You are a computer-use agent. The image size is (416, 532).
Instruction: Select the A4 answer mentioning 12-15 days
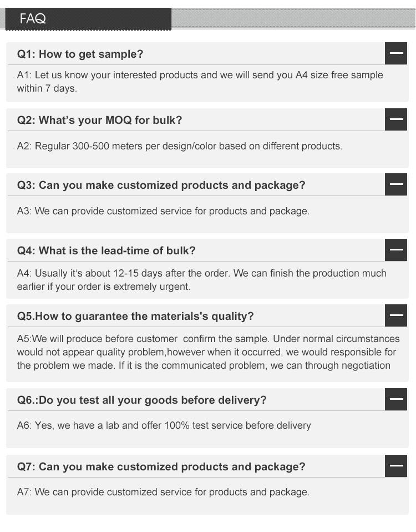pos(201,280)
